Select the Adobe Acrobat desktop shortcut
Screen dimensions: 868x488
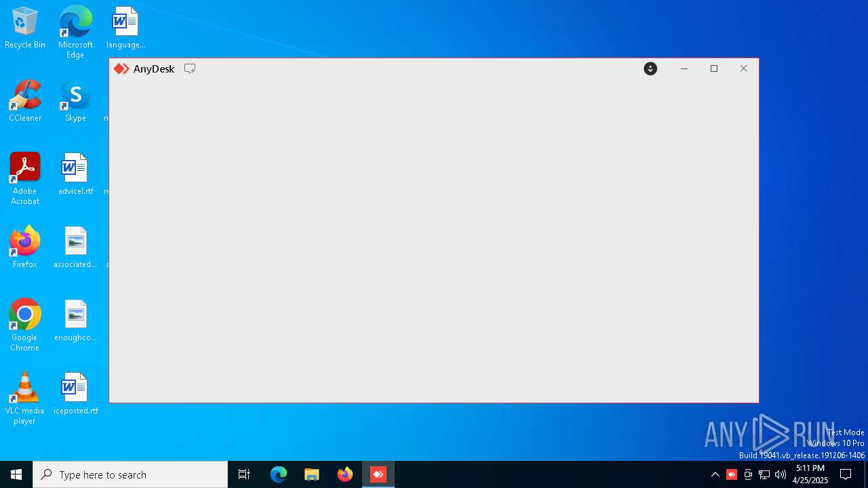25,179
